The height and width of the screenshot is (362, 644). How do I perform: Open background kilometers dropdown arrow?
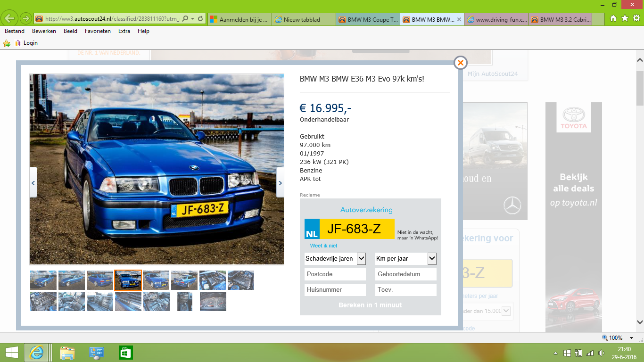506,311
